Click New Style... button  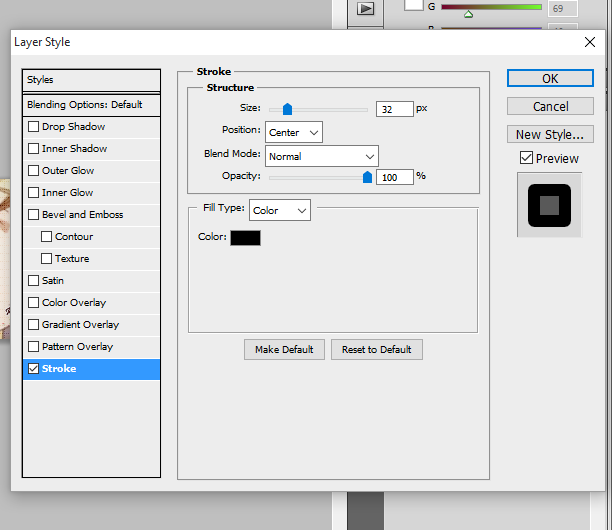click(x=550, y=134)
